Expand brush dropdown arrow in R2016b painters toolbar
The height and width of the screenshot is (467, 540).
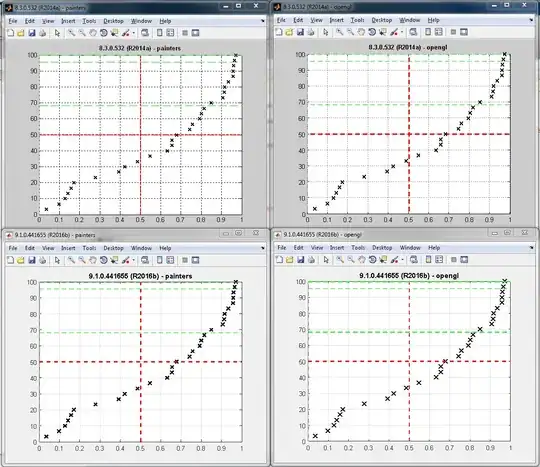coord(133,260)
